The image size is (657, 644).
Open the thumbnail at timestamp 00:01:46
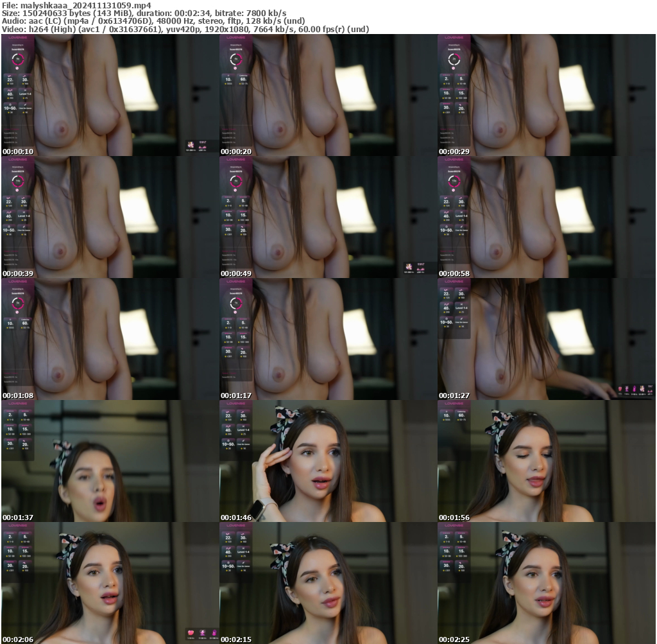click(x=328, y=458)
